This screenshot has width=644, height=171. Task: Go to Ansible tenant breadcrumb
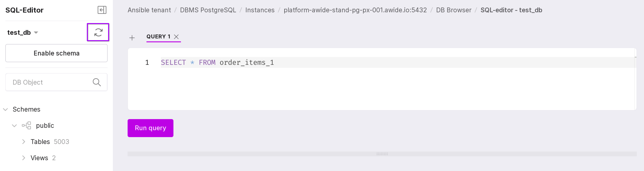[149, 10]
